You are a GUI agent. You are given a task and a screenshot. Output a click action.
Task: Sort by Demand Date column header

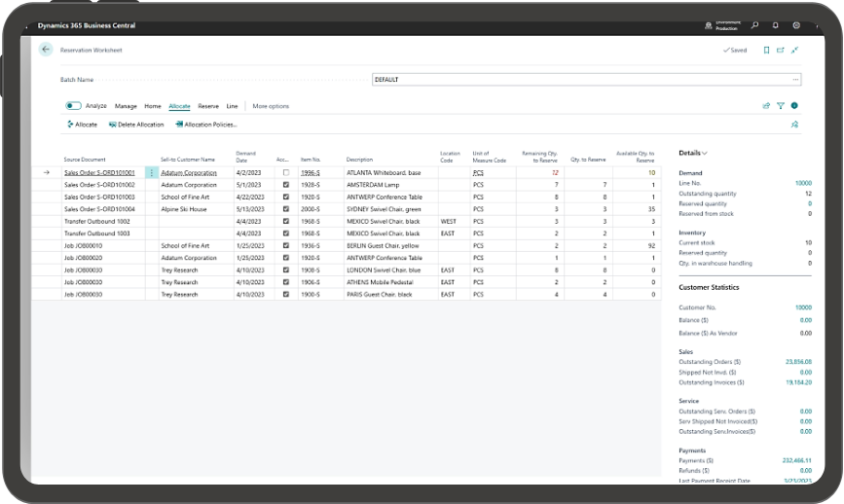click(x=245, y=157)
